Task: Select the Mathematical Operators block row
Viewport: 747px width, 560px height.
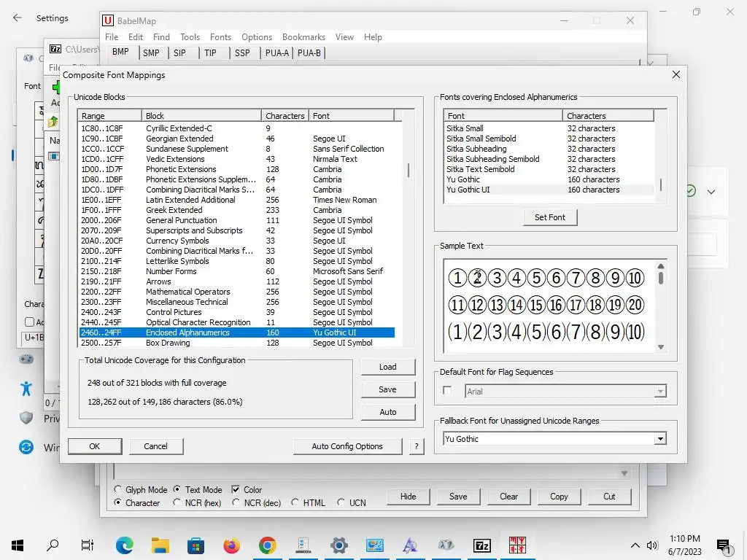Action: pos(237,292)
